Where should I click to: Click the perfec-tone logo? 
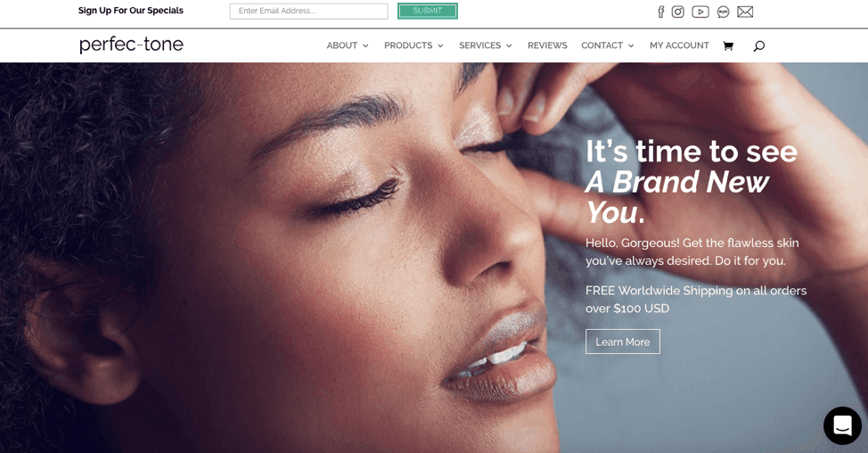click(131, 45)
